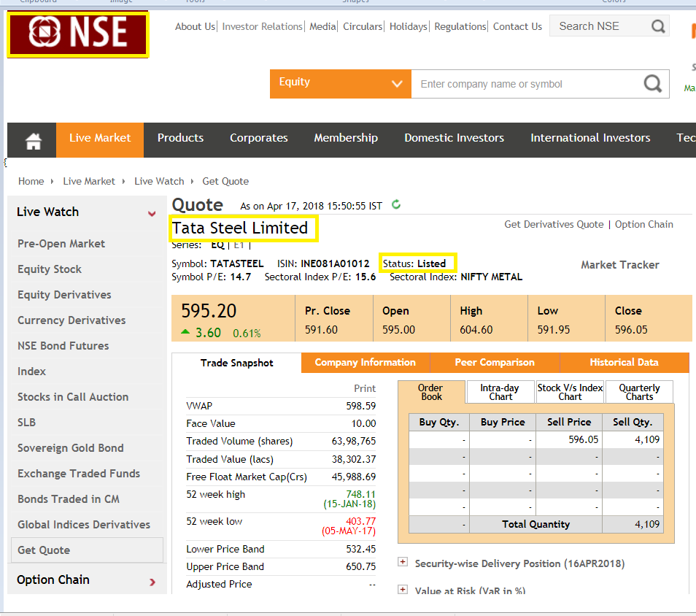Open the Holidays link
This screenshot has height=616, width=696.
pos(409,27)
